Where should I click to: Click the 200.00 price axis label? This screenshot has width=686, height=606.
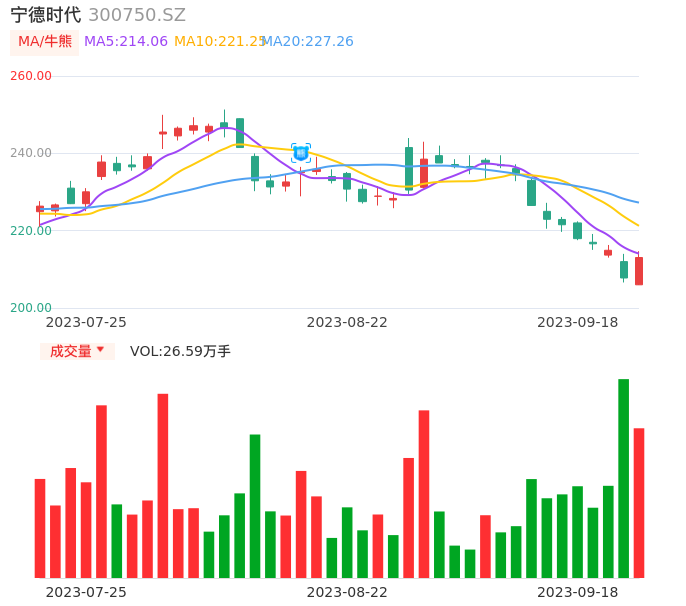(x=31, y=308)
